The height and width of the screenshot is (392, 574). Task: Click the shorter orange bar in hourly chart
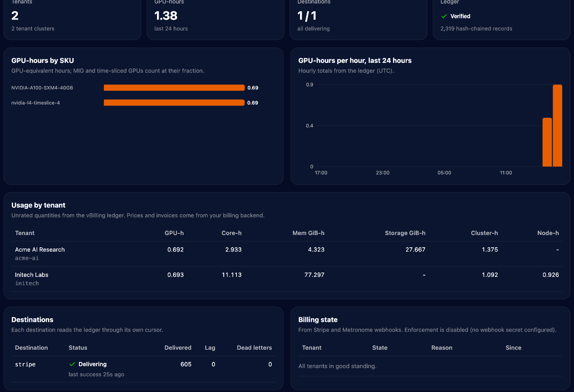click(x=547, y=142)
